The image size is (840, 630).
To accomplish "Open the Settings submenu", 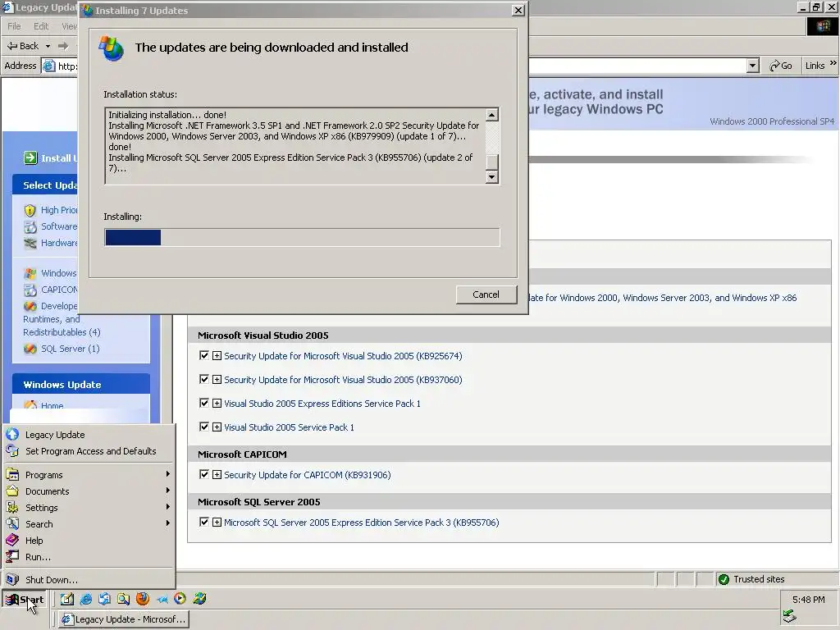I will [89, 508].
